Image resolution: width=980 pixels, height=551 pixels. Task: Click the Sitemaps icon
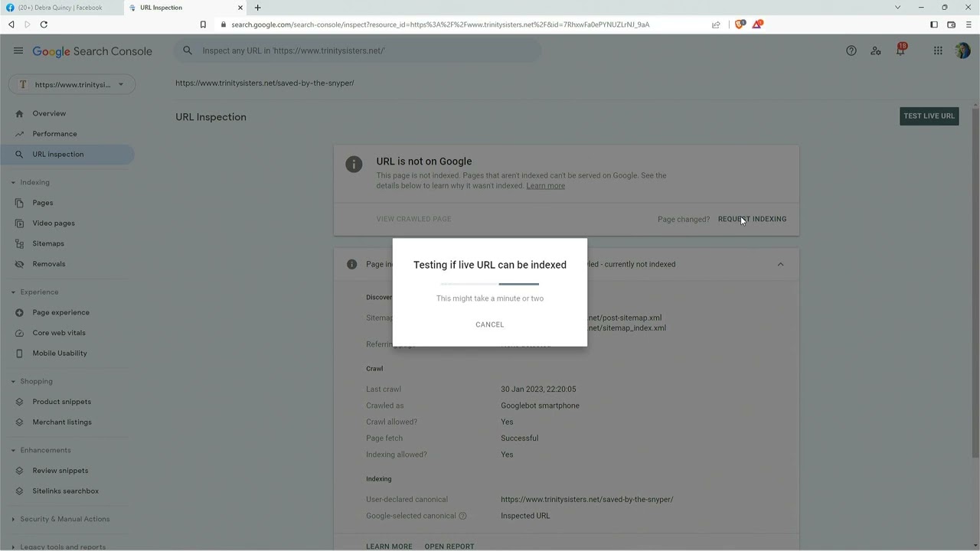19,243
